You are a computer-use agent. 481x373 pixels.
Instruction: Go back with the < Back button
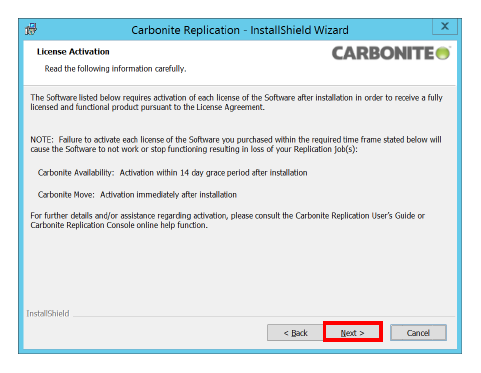tap(295, 333)
